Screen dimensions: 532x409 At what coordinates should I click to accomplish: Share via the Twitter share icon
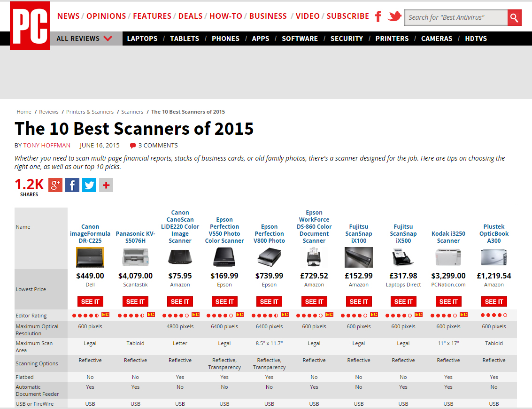[89, 185]
